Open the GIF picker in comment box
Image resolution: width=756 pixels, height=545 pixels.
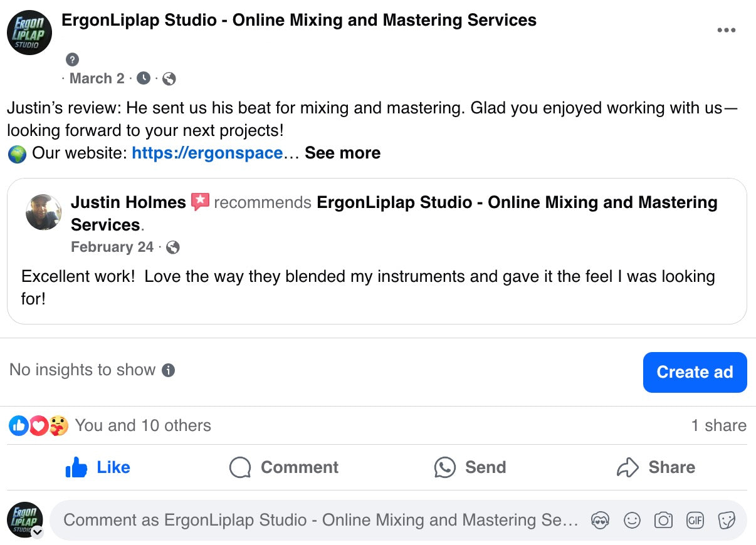coord(695,520)
